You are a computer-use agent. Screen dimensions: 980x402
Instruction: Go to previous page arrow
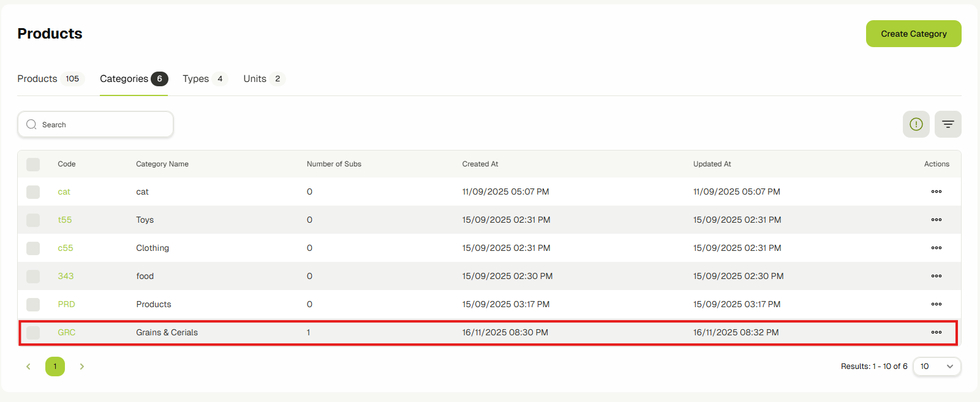[28, 367]
